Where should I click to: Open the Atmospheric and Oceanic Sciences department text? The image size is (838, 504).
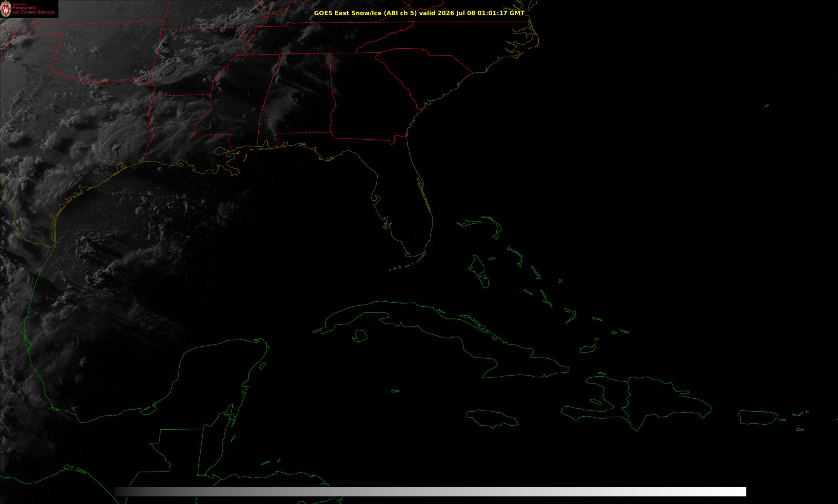33,10
